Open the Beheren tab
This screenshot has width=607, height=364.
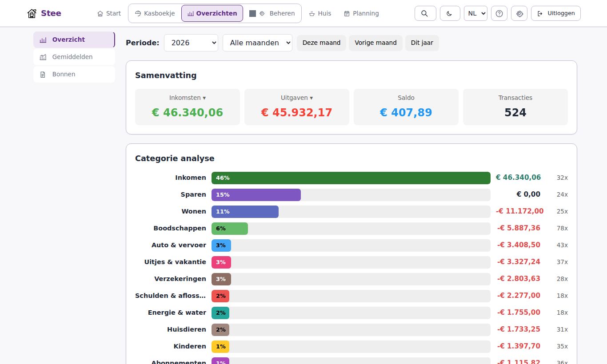pos(272,13)
